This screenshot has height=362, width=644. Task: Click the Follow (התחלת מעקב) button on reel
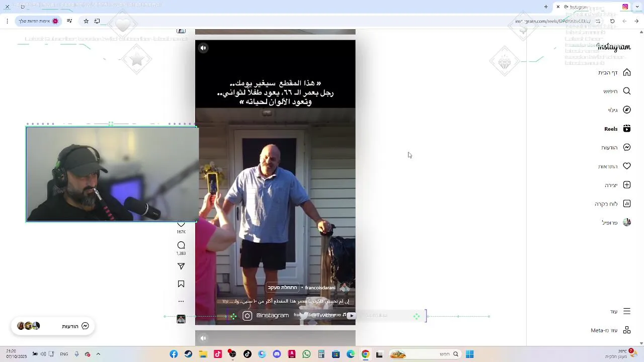tap(282, 288)
